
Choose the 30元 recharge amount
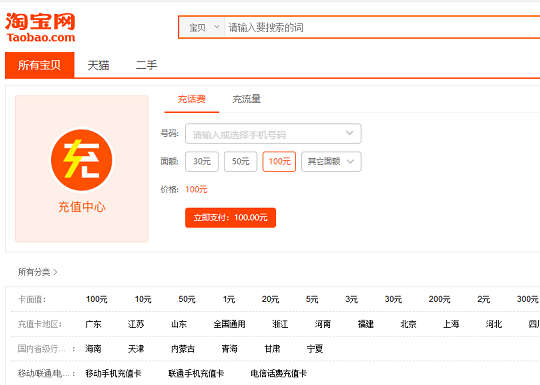coord(202,162)
